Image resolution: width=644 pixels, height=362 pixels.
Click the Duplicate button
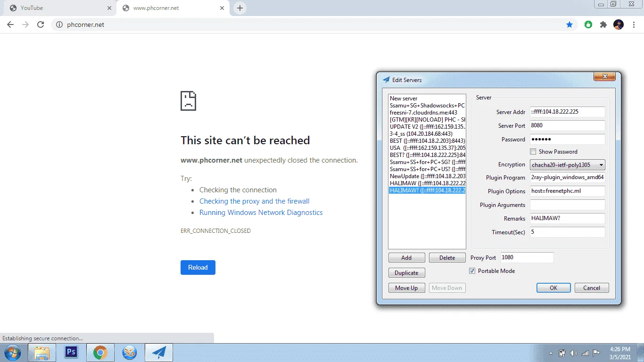pos(406,273)
